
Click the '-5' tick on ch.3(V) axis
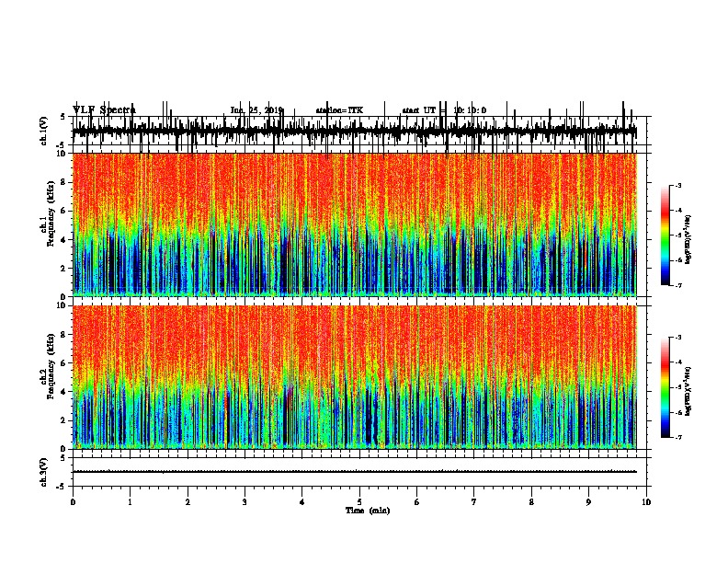(x=62, y=487)
